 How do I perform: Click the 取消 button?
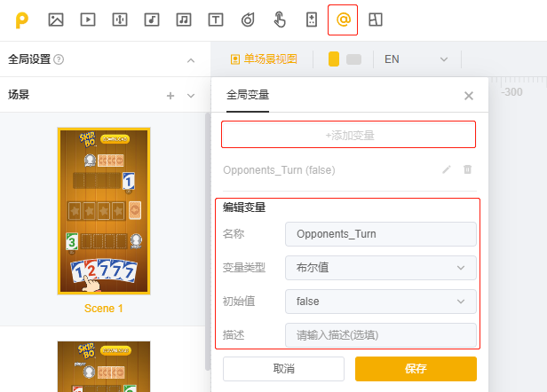pos(283,369)
